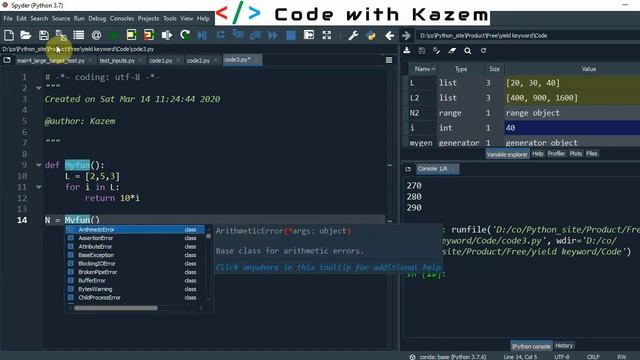Refresh the variable list icon
The image size is (640, 360).
coord(483,51)
